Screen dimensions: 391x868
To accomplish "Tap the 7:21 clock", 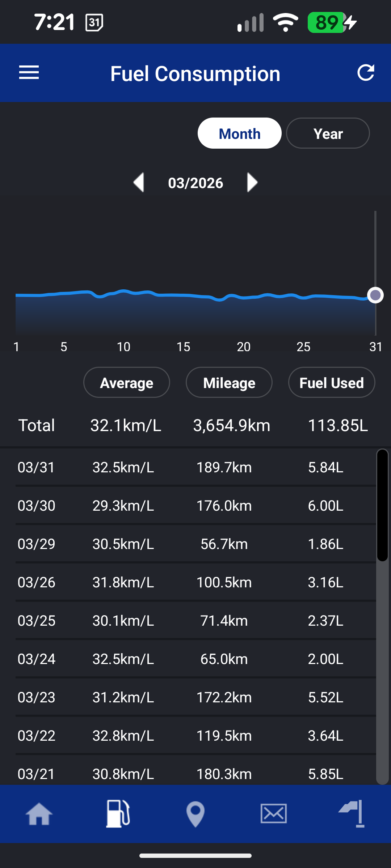I will [x=55, y=22].
